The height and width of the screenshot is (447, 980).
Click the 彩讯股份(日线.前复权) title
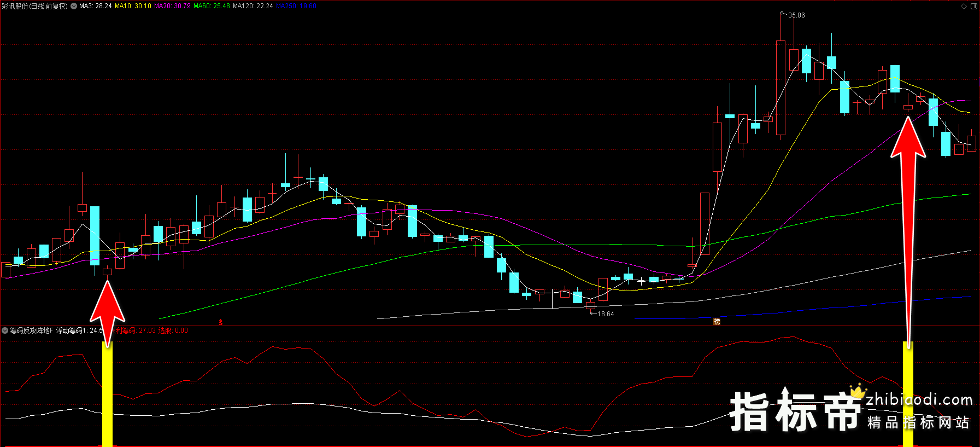pos(35,6)
